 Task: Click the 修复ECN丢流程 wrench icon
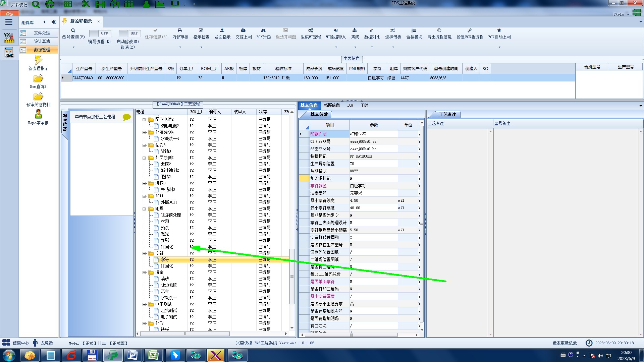pyautogui.click(x=470, y=31)
